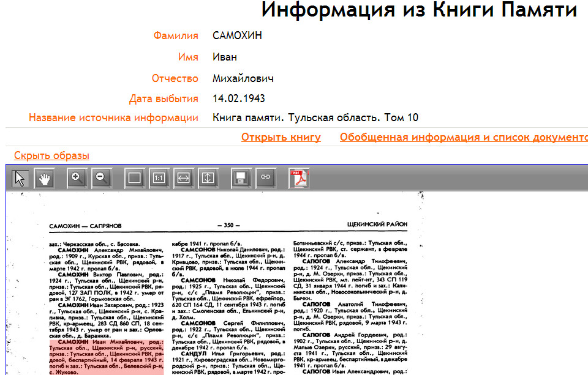
Task: Activate the hand pan tool
Action: [x=45, y=178]
